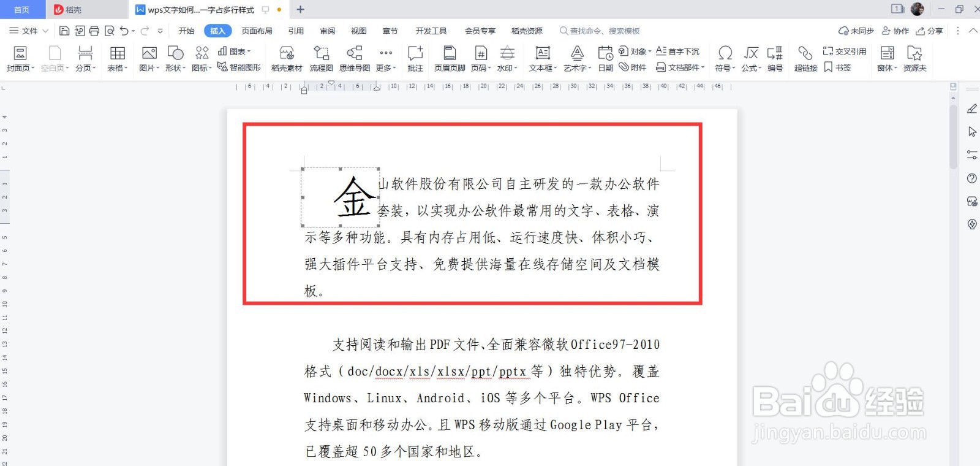
Task: Open the 协作 collaboration button
Action: pos(895,31)
